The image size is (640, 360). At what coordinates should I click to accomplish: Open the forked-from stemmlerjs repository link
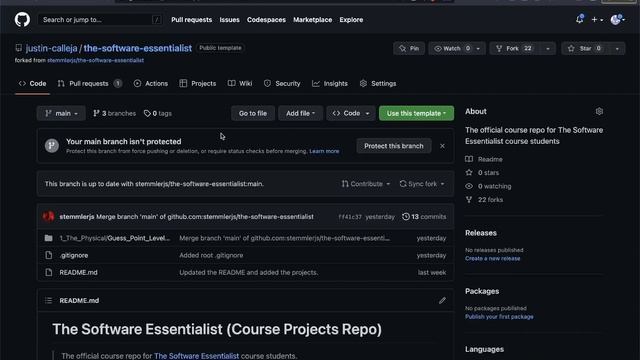click(x=96, y=60)
